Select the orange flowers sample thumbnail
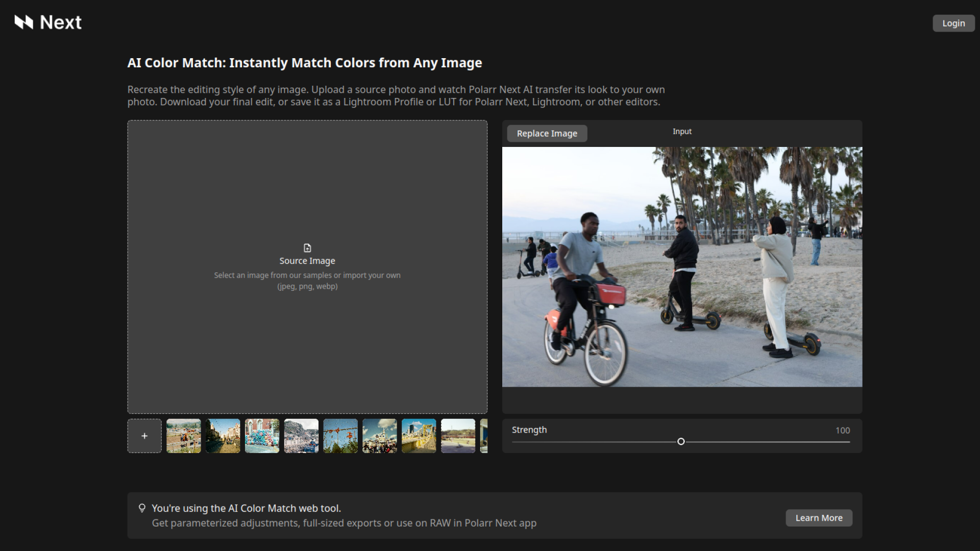The width and height of the screenshot is (980, 551). tap(340, 436)
